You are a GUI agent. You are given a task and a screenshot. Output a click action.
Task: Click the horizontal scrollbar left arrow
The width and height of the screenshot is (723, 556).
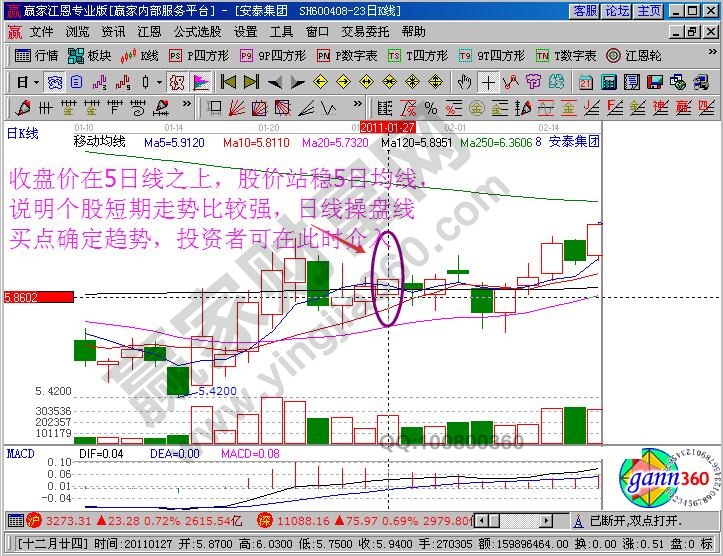tap(480, 520)
